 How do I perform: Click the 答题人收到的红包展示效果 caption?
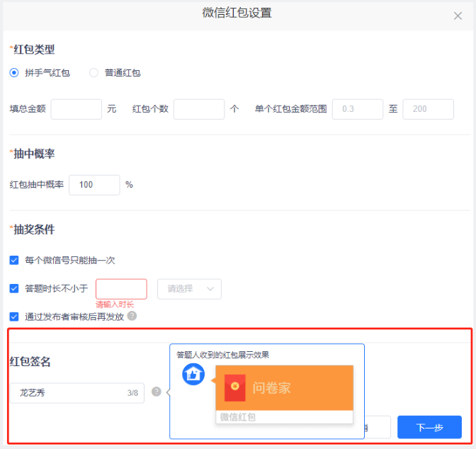(223, 355)
